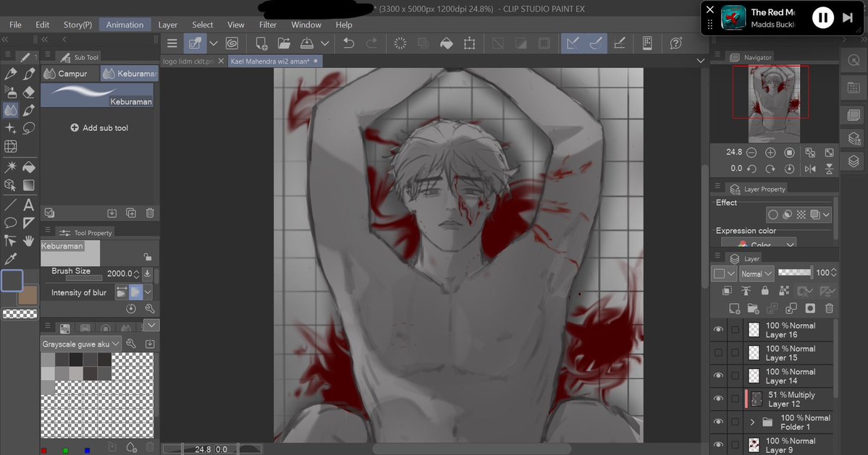Toggle snap to grid in command bar

[620, 43]
